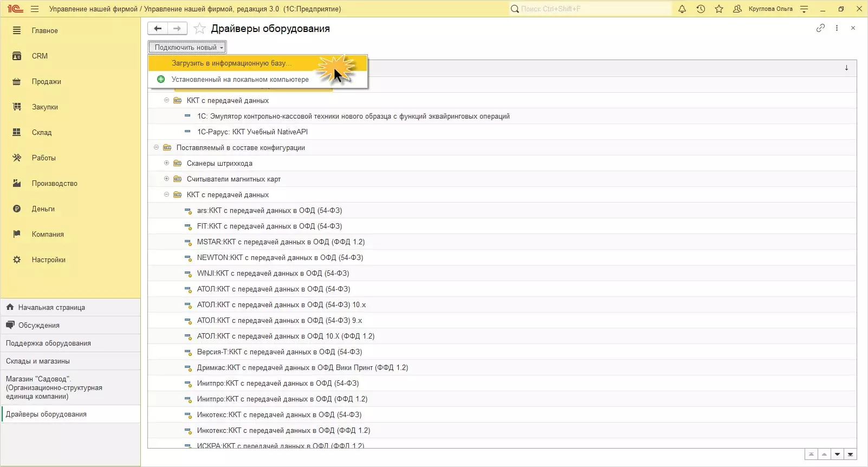The image size is (868, 467).
Task: Click the Деньги ruble coin icon
Action: tap(17, 209)
